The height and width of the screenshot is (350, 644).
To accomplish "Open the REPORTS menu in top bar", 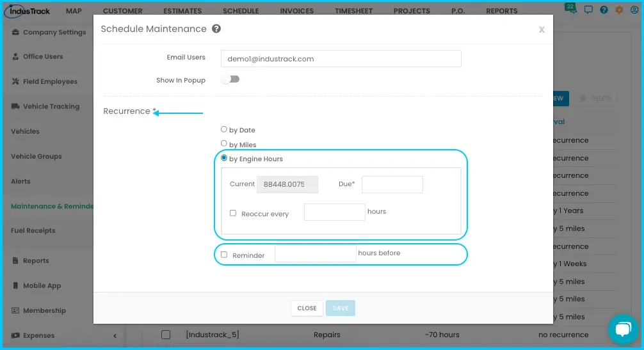I will 501,11.
